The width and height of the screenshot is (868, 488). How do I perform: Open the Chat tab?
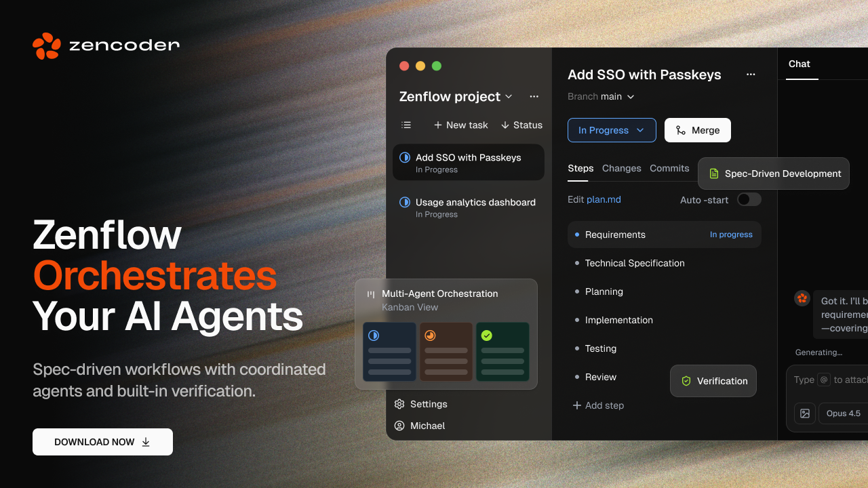[x=800, y=64]
